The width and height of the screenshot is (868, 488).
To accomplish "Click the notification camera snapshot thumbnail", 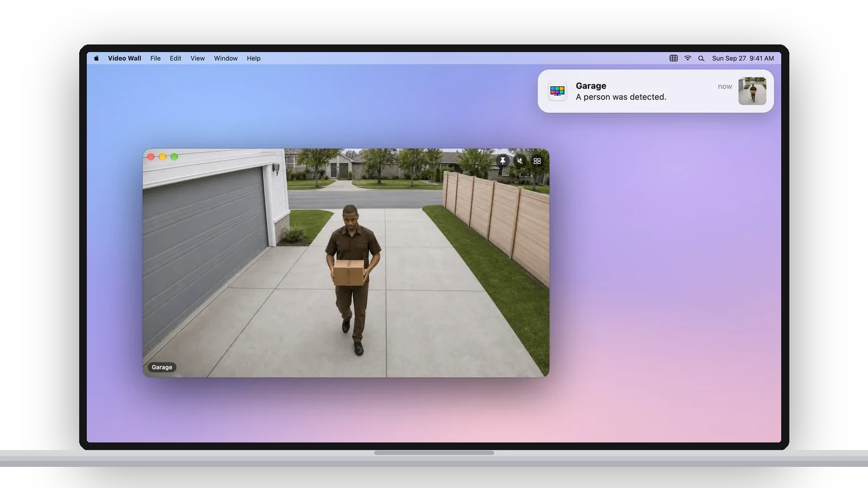I will (752, 91).
